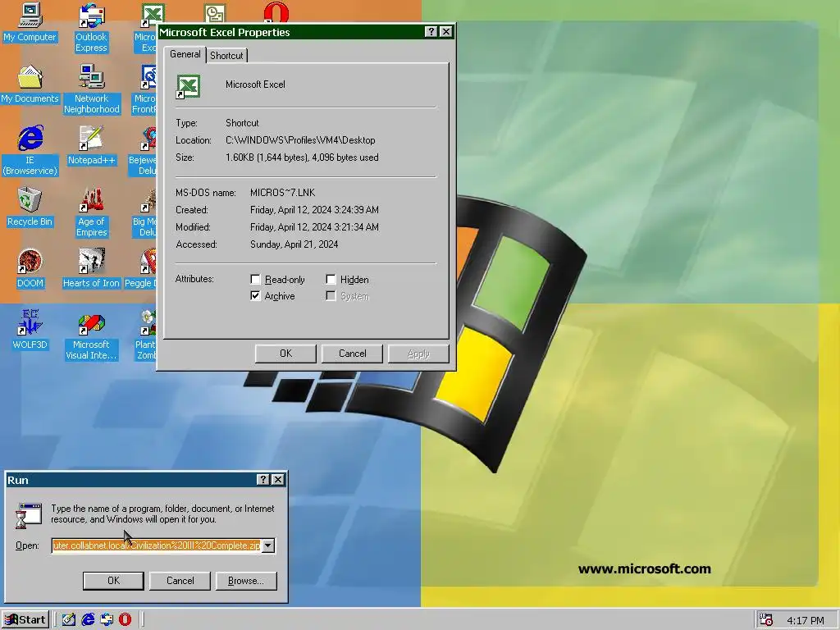The height and width of the screenshot is (630, 840).
Task: Click the location path C:\WINDOWS\Profiles\VM4\Desktop
Action: (300, 140)
